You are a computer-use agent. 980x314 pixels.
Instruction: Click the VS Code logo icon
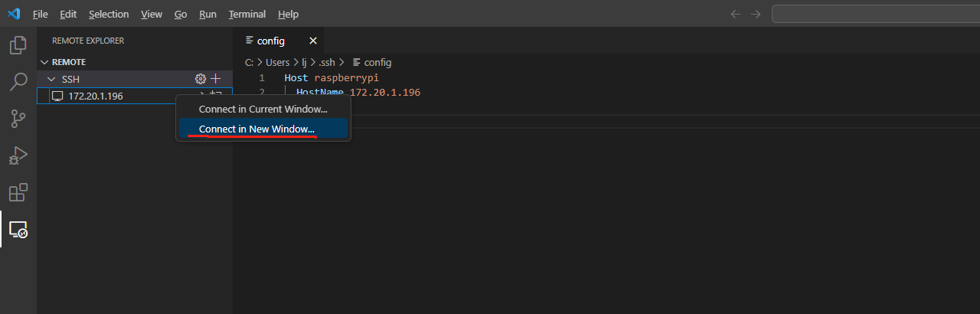point(14,14)
